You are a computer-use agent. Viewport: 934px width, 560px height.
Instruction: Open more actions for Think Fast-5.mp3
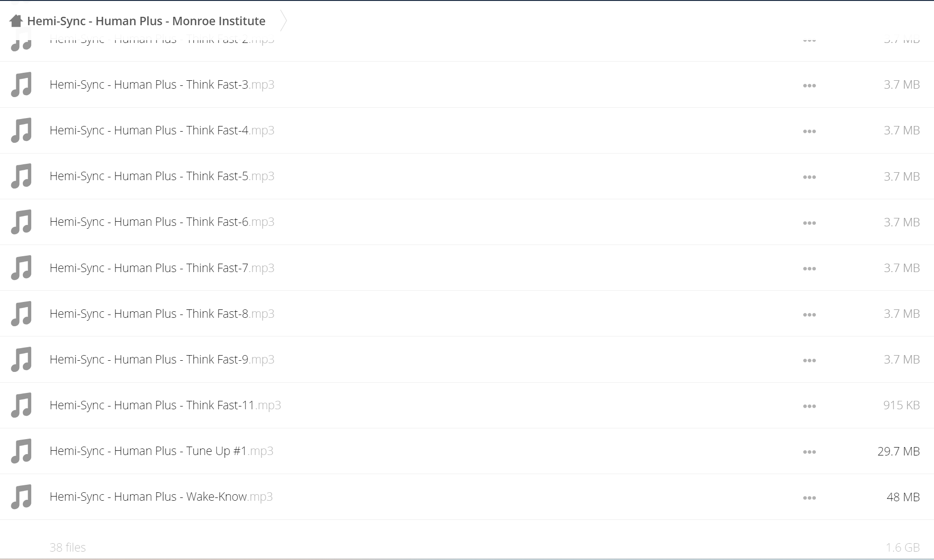point(809,177)
